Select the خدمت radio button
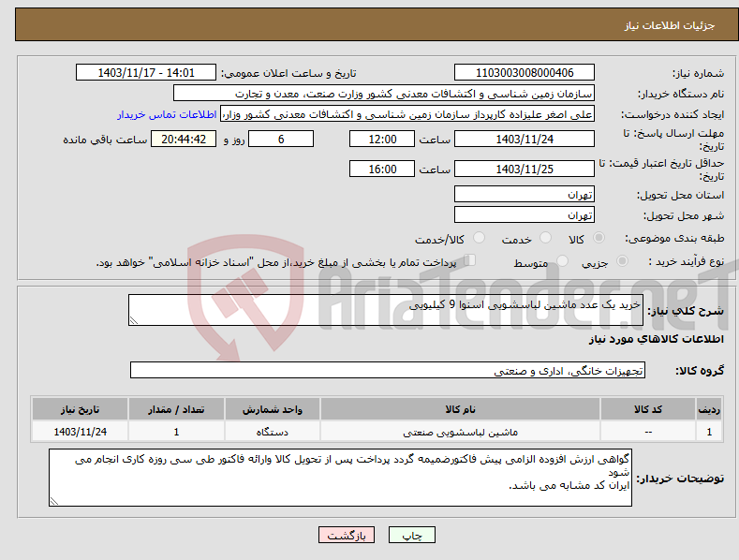Screen dimensions: 739x560 click(545, 238)
